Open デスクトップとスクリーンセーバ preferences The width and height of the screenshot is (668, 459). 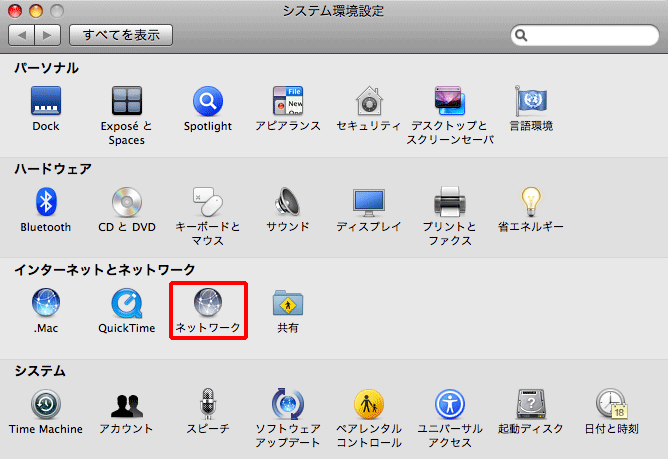pyautogui.click(x=450, y=101)
